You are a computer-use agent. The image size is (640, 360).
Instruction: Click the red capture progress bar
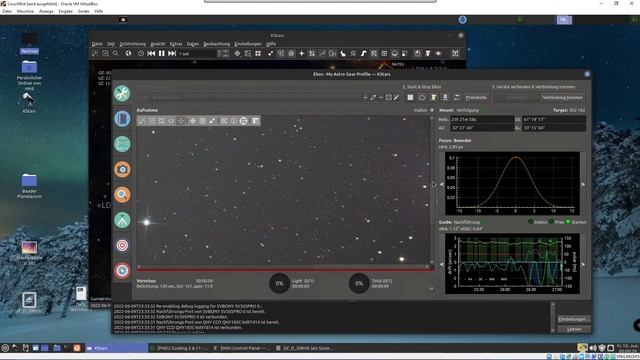point(285,269)
